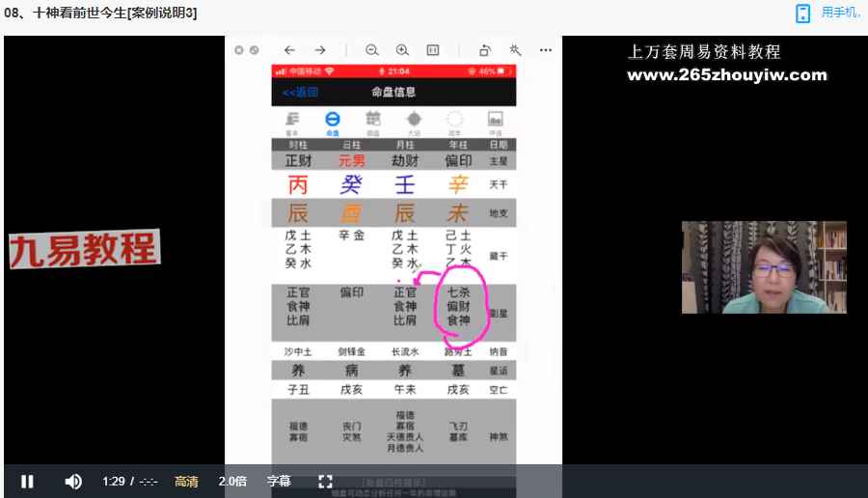The width and height of the screenshot is (868, 498).
Task: Click the forward arrow in viewer toolbar
Action: coord(320,50)
